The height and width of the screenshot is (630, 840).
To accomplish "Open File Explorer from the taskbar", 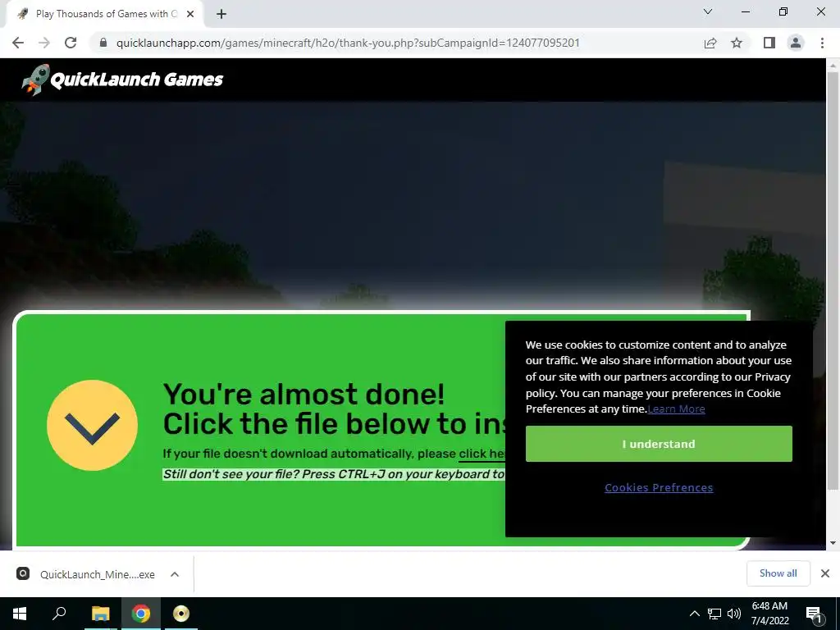I will (x=100, y=614).
